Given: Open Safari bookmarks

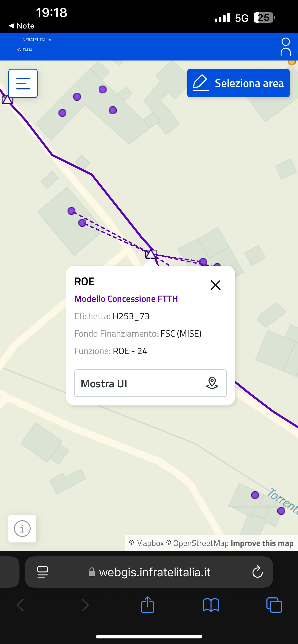Looking at the screenshot, I should click(x=211, y=605).
